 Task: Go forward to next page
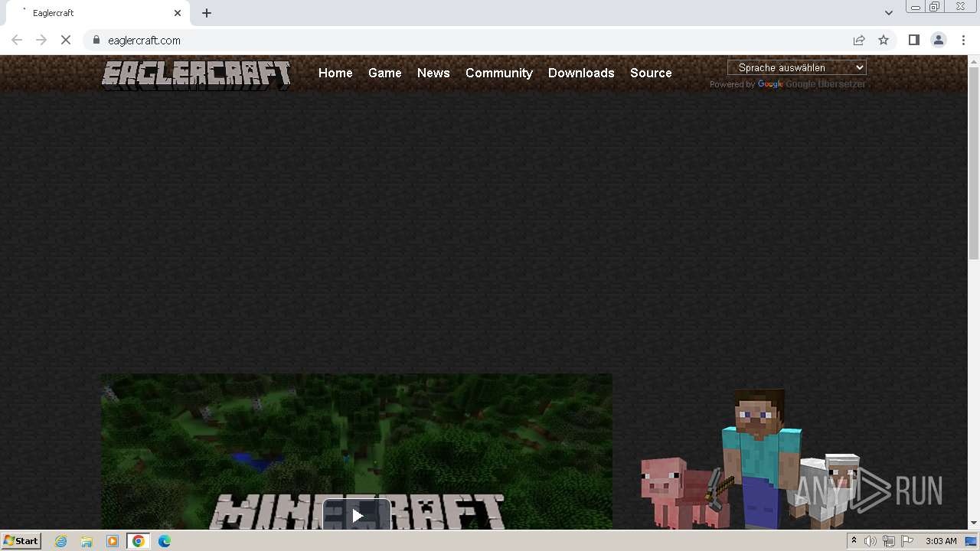(41, 40)
